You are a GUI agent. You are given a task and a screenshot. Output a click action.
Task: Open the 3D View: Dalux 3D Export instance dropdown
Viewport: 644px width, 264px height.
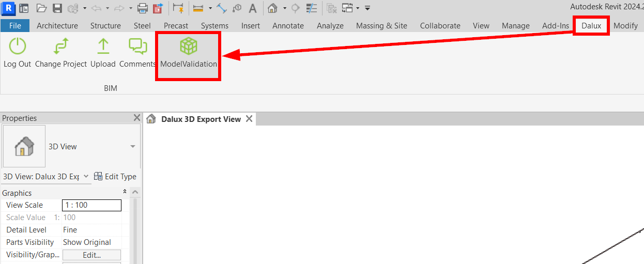coord(86,176)
